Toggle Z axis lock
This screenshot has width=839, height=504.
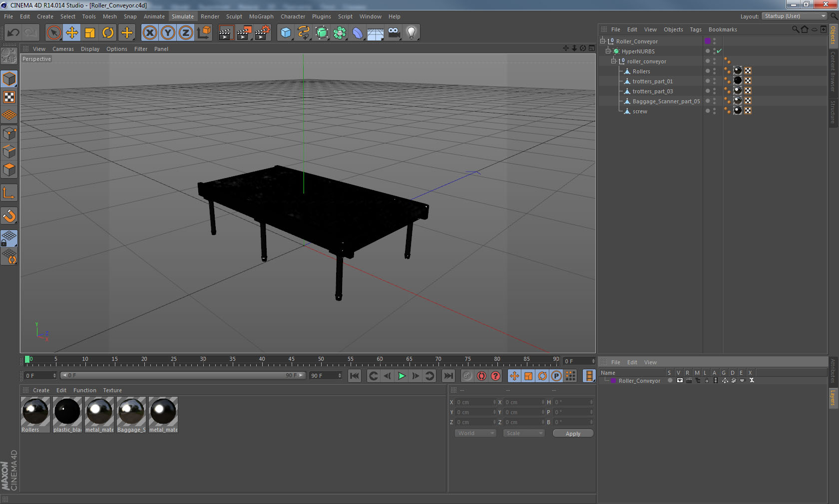point(186,33)
